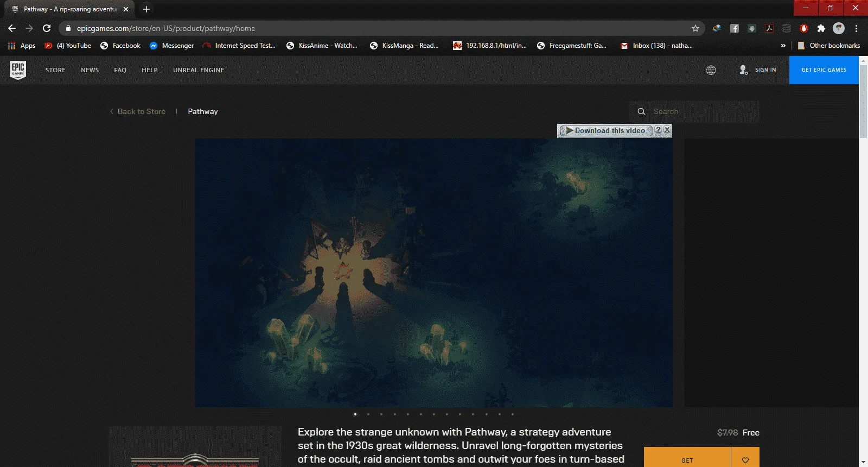Open the KissManga bookmark
Image resolution: width=868 pixels, height=467 pixels.
point(404,46)
